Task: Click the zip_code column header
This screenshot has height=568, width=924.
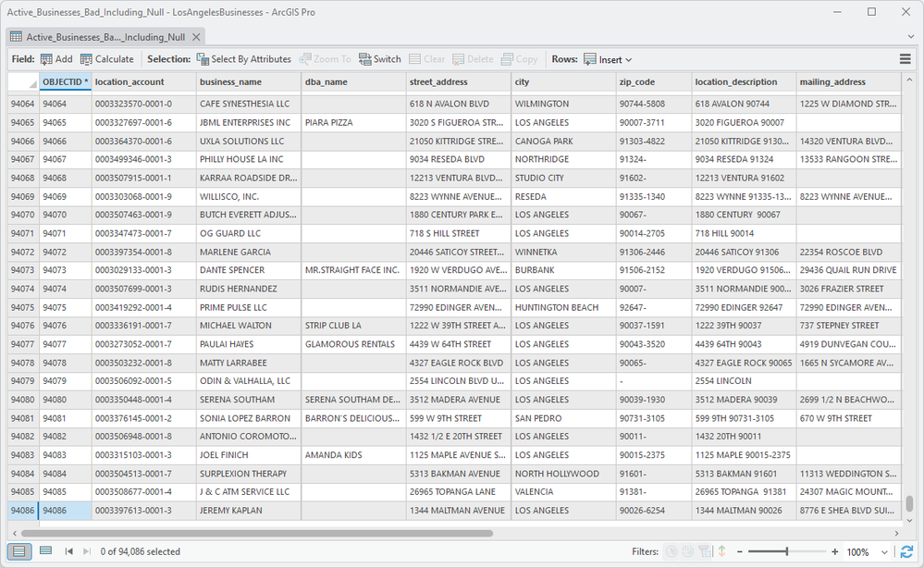Action: [654, 82]
